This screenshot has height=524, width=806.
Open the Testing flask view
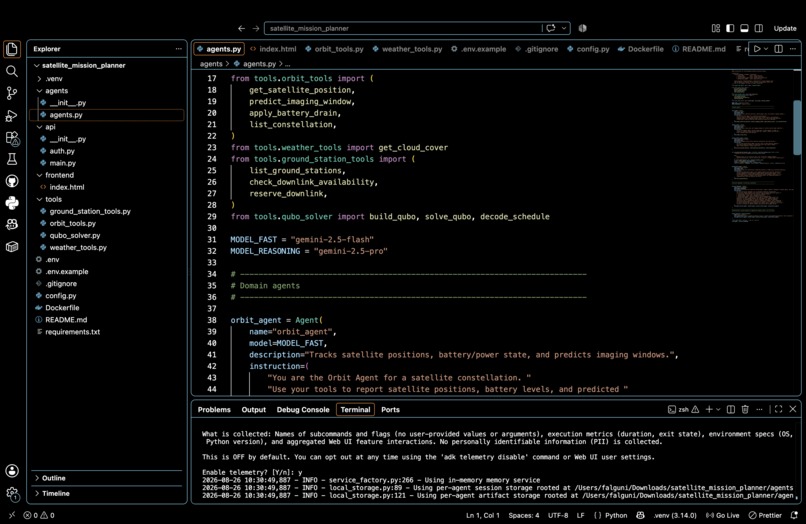pyautogui.click(x=12, y=159)
